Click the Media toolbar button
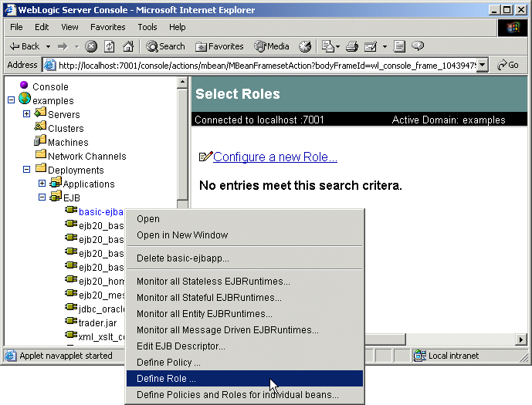 tap(272, 46)
